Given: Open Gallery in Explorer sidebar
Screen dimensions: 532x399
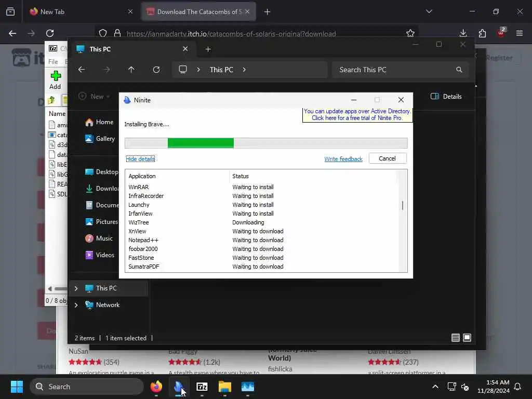Looking at the screenshot, I should pyautogui.click(x=100, y=138).
